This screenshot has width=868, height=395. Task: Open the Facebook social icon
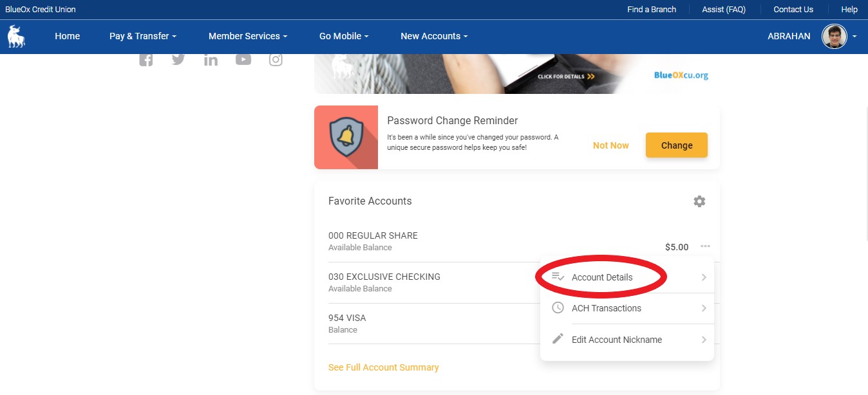[x=146, y=60]
